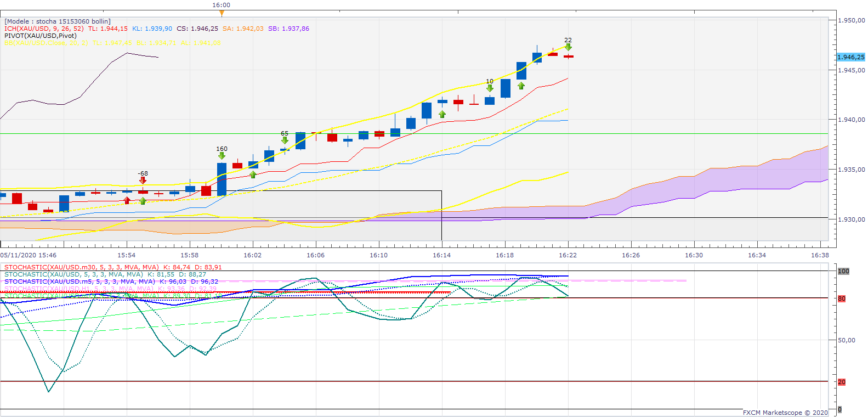Viewport: 868px width, 417px height.
Task: Select the 16:34 time axis label
Action: (757, 255)
